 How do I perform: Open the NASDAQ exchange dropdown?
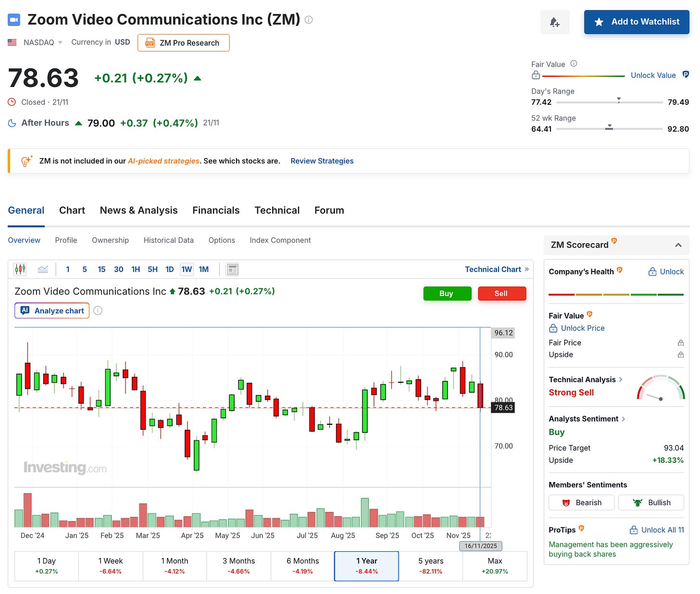click(43, 42)
